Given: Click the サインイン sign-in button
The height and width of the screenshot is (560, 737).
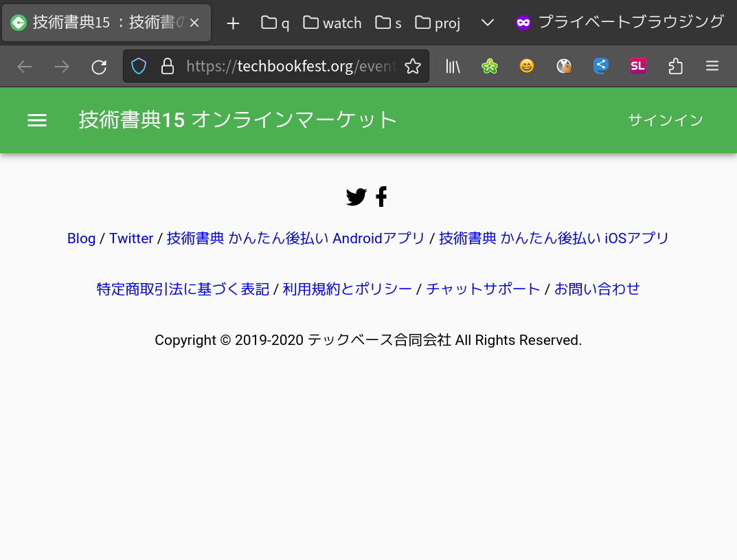Looking at the screenshot, I should (x=666, y=120).
